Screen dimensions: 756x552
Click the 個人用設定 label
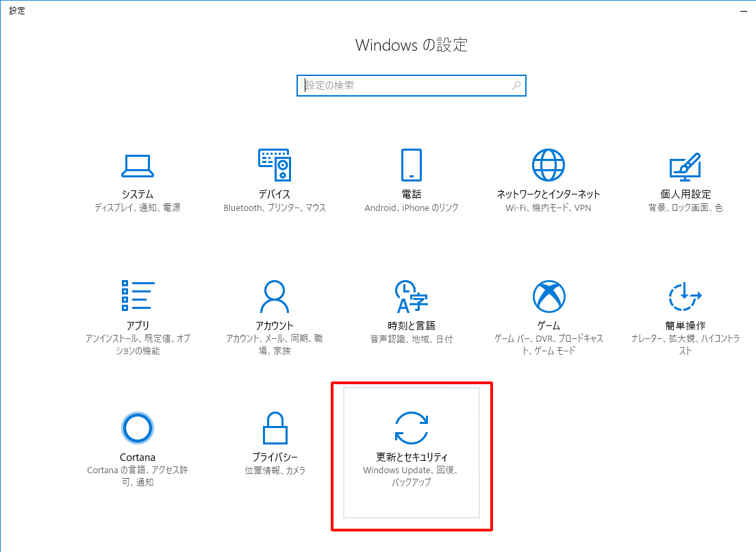tap(685, 195)
